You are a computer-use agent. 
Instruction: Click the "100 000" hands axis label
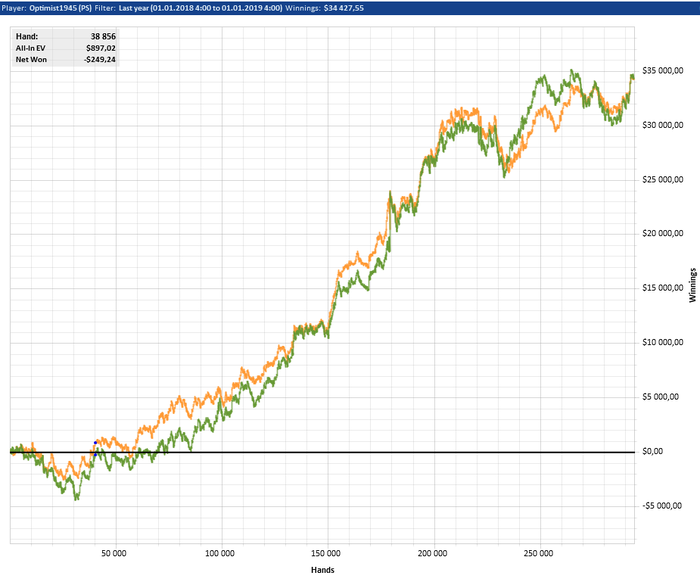pos(220,554)
